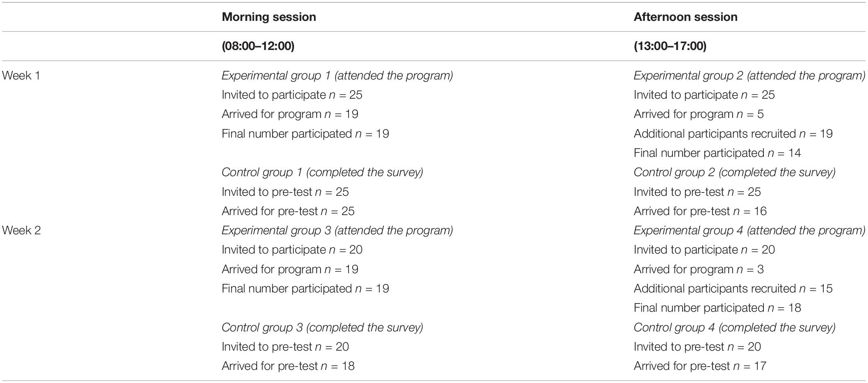Click the (08:00–12:00) time subheading
This screenshot has width=868, height=383.
(258, 46)
